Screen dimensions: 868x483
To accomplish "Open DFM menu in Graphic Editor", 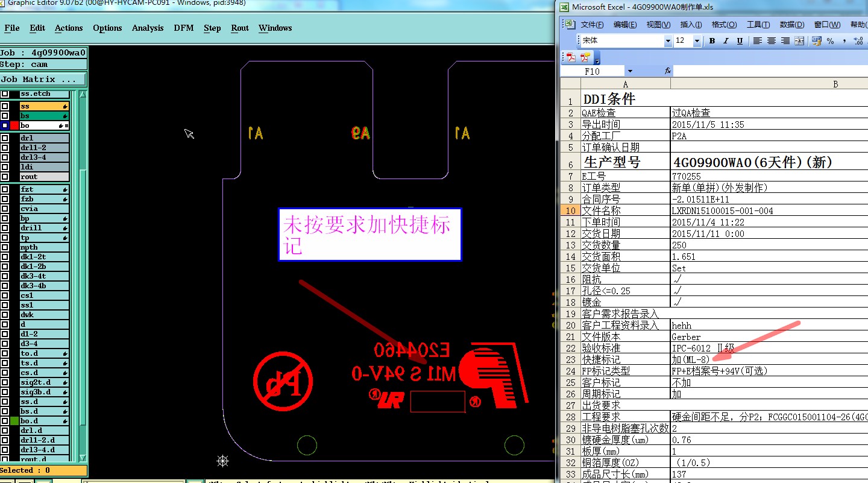I will 184,28.
